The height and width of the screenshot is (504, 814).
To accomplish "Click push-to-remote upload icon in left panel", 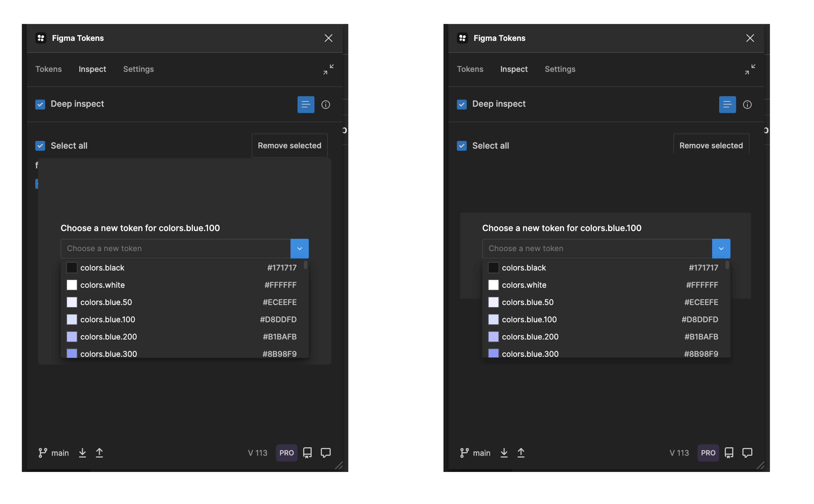I will pyautogui.click(x=99, y=453).
